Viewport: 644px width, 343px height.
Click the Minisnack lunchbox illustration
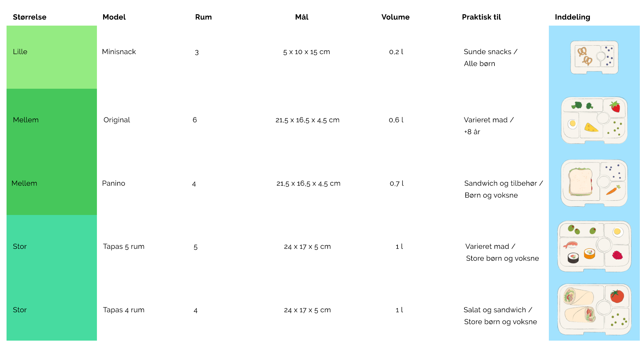pos(594,57)
